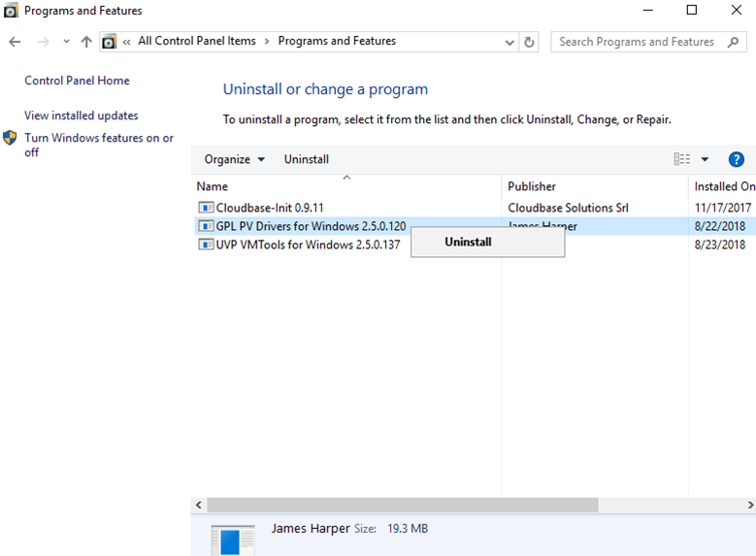This screenshot has width=756, height=556.
Task: Click the Cloudbase-Init program icon
Action: [x=206, y=208]
